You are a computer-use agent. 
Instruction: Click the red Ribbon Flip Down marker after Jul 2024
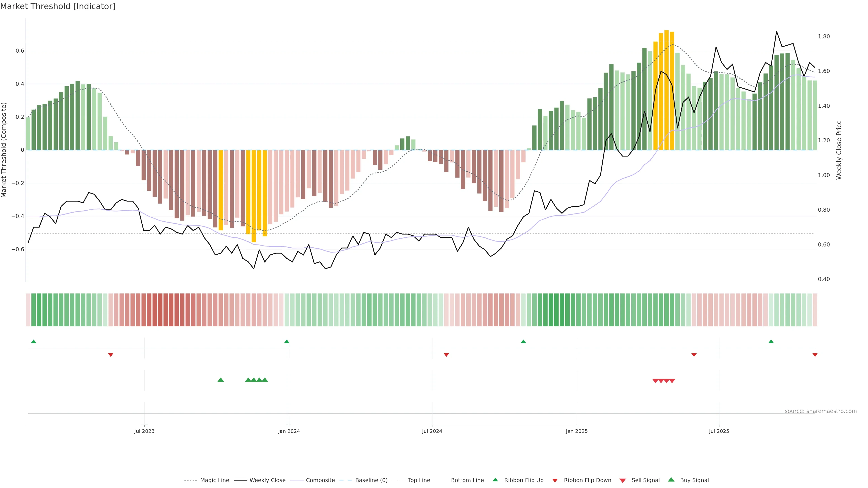point(446,355)
